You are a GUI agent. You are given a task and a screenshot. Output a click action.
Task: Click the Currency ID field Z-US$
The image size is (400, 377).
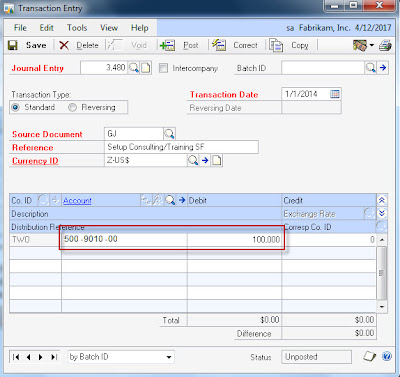146,160
